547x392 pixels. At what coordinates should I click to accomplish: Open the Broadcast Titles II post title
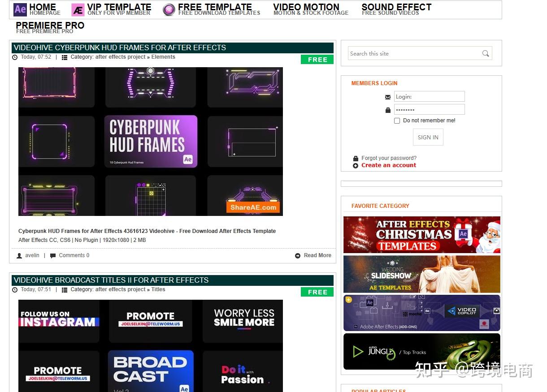[111, 280]
